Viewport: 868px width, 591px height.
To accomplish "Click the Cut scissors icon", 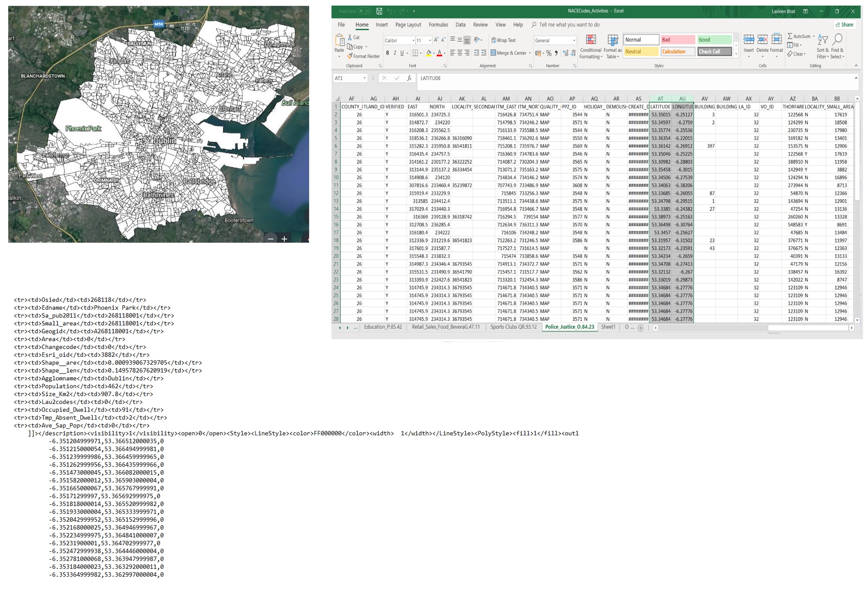I will click(350, 37).
